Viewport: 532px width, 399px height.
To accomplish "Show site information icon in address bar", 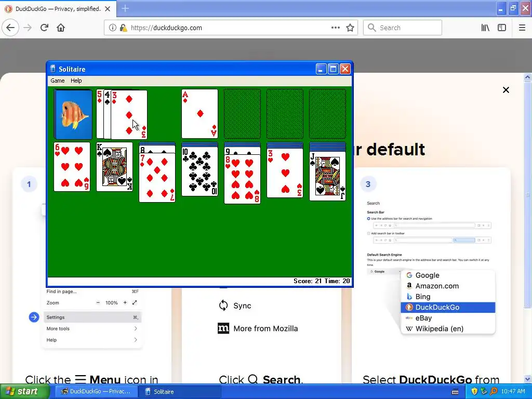I will tap(112, 28).
